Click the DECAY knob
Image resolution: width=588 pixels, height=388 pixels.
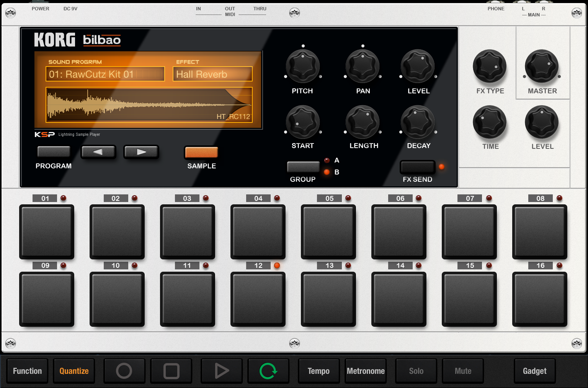418,122
